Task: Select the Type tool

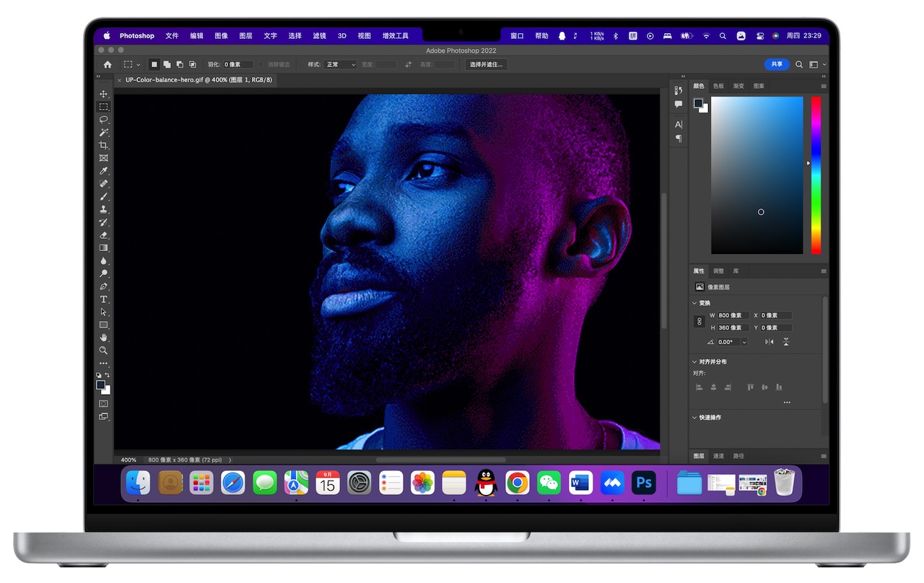Action: point(103,299)
